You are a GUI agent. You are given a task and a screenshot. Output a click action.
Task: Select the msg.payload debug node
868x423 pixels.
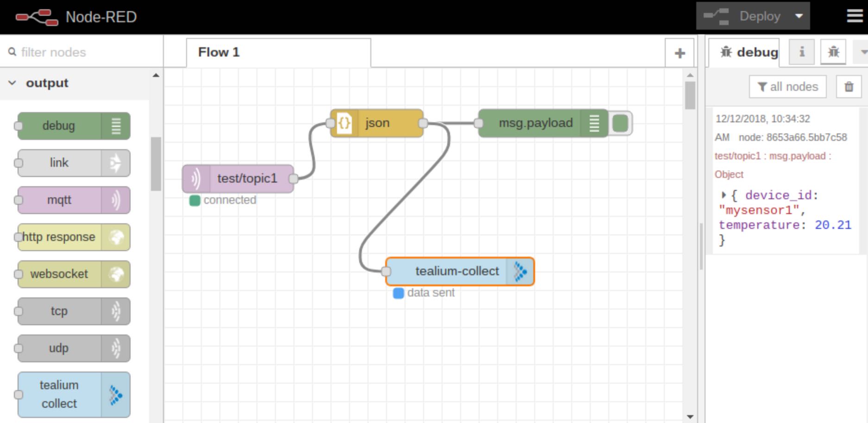(543, 123)
